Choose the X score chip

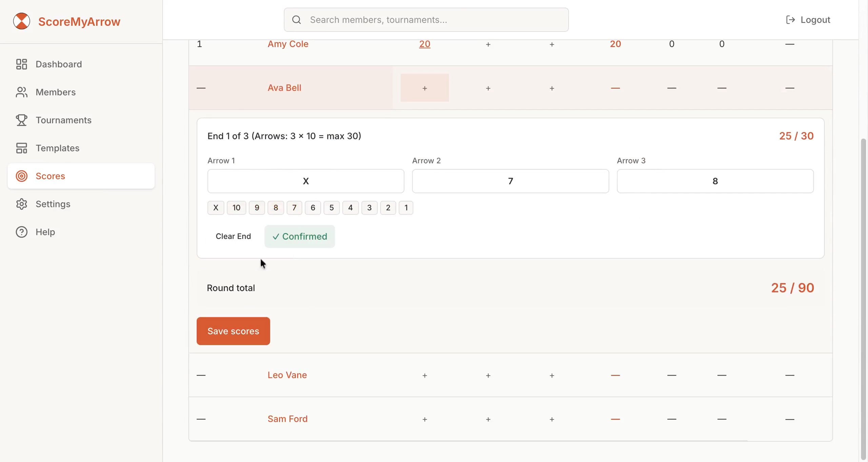pos(216,208)
